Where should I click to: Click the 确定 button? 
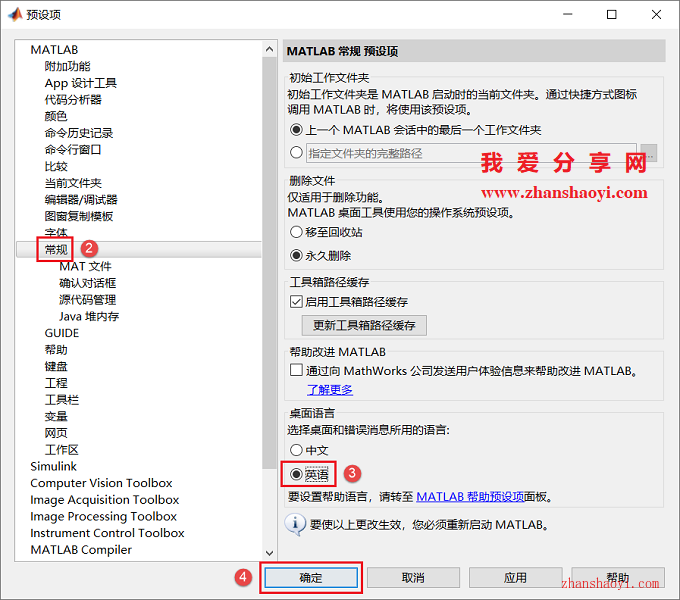311,577
